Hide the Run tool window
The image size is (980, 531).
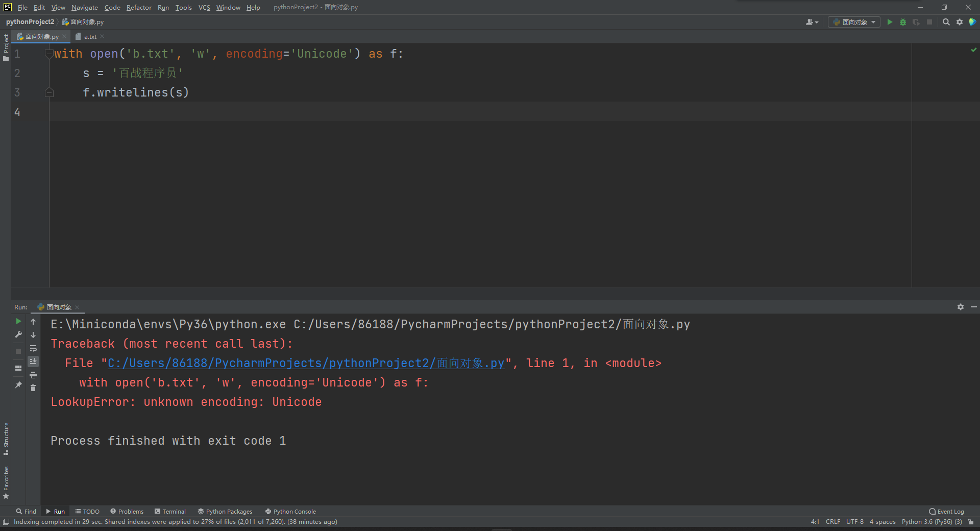click(x=974, y=307)
